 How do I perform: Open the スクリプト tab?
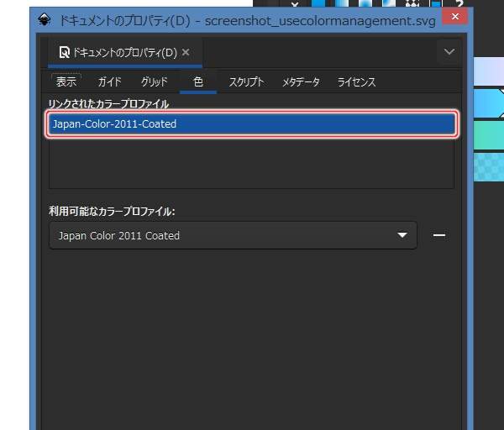click(x=246, y=81)
